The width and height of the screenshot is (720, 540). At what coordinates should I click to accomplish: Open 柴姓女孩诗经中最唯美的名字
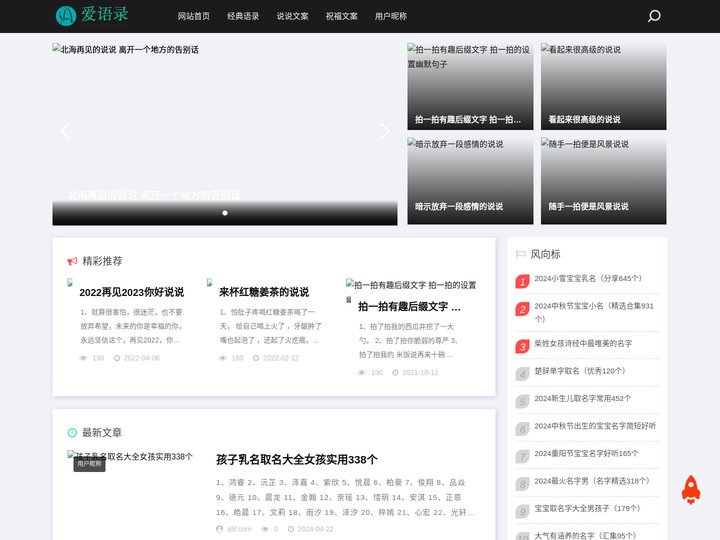click(583, 343)
